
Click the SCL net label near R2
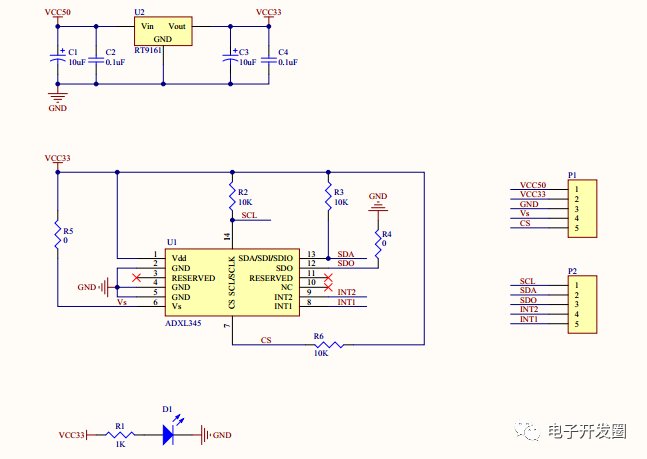click(x=249, y=215)
